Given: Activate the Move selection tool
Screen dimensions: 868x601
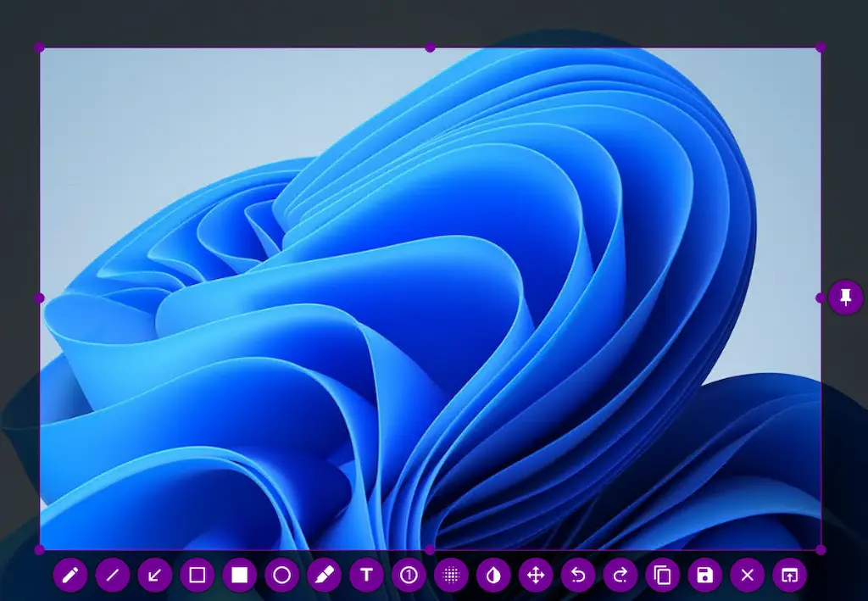Looking at the screenshot, I should (536, 575).
